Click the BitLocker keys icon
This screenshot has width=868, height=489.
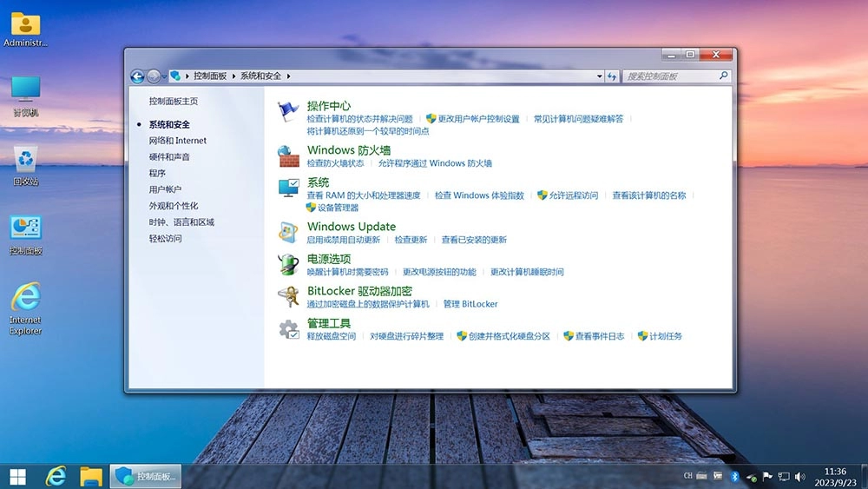288,297
